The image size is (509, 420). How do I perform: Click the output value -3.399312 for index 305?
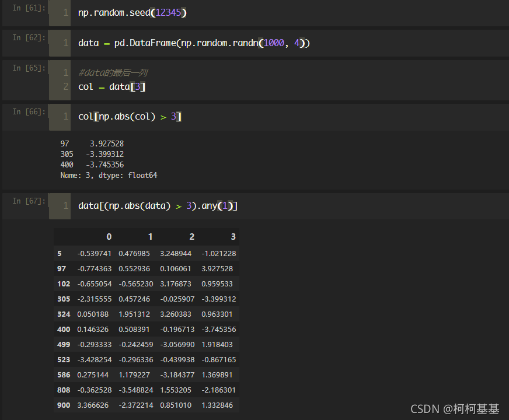click(x=105, y=154)
